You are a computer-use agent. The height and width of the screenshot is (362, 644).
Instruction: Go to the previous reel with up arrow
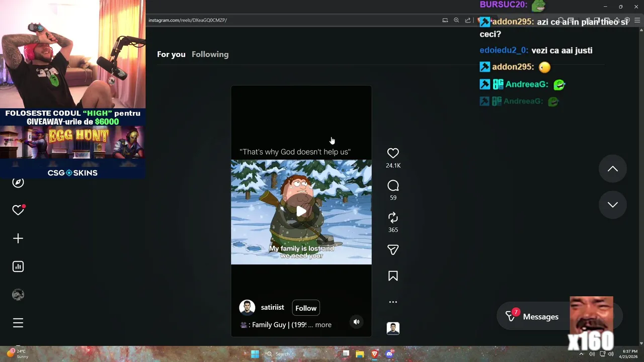612,169
